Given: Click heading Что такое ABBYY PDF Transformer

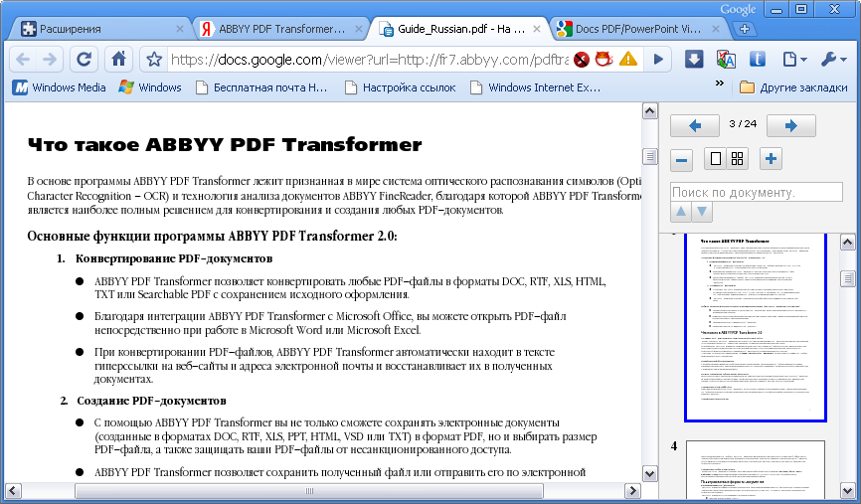Looking at the screenshot, I should [225, 145].
